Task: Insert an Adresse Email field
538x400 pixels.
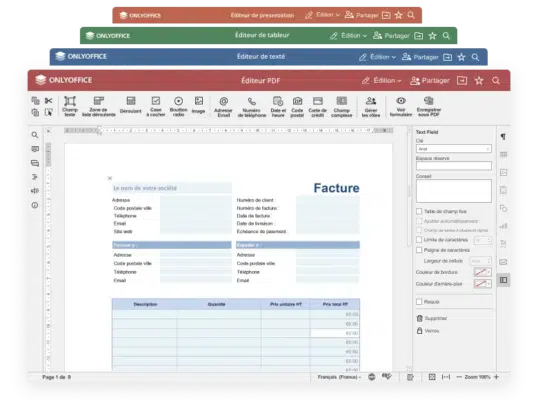Action: (223, 106)
